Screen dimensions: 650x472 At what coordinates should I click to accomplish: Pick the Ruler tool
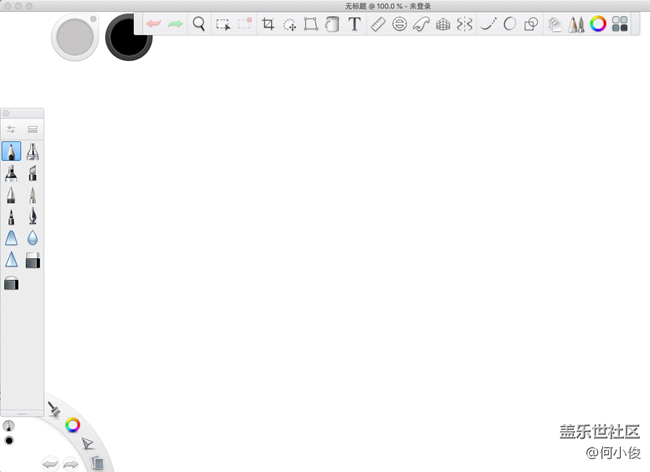click(x=377, y=24)
